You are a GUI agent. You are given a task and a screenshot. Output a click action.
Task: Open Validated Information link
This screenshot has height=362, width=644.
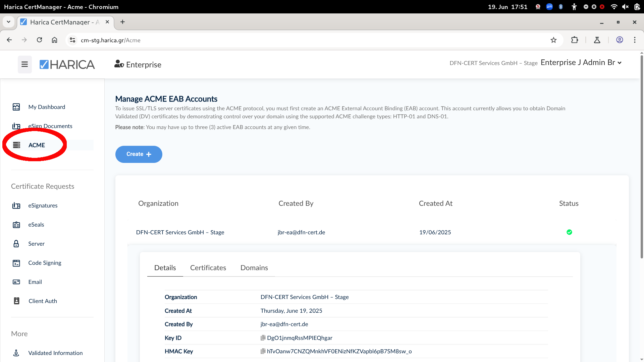coord(55,353)
